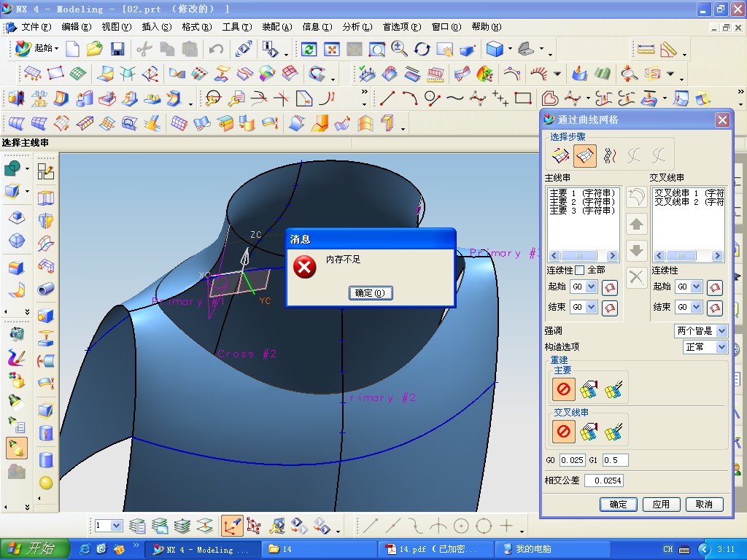Click the start continuity face select icon in primary
The height and width of the screenshot is (560, 747).
(x=609, y=287)
